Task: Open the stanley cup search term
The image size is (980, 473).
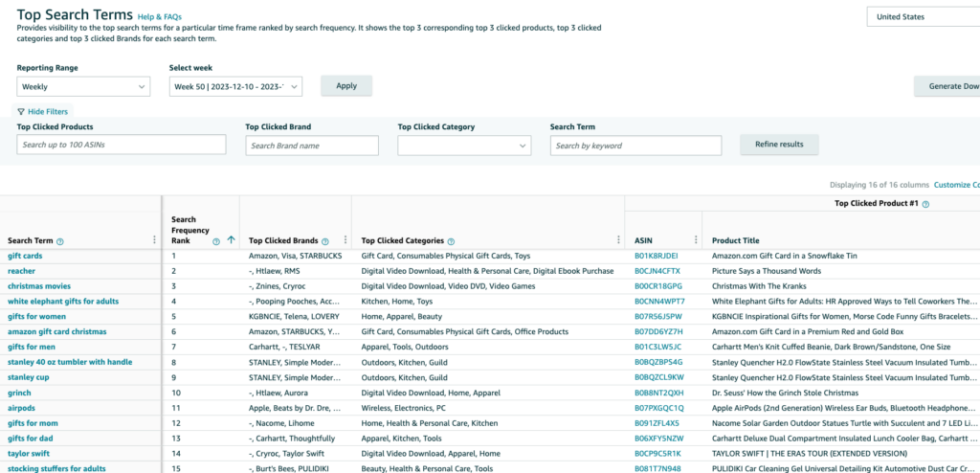Action: tap(28, 377)
